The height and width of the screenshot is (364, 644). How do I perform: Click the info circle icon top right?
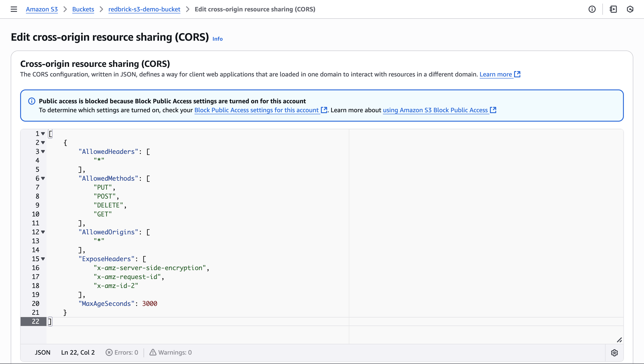(592, 9)
